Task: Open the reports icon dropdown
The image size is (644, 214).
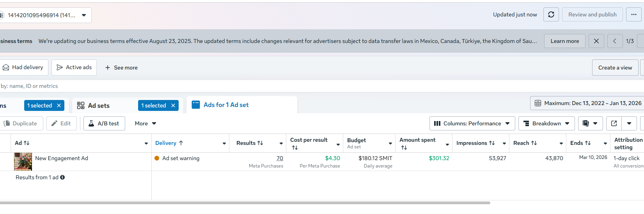Action: [590, 123]
